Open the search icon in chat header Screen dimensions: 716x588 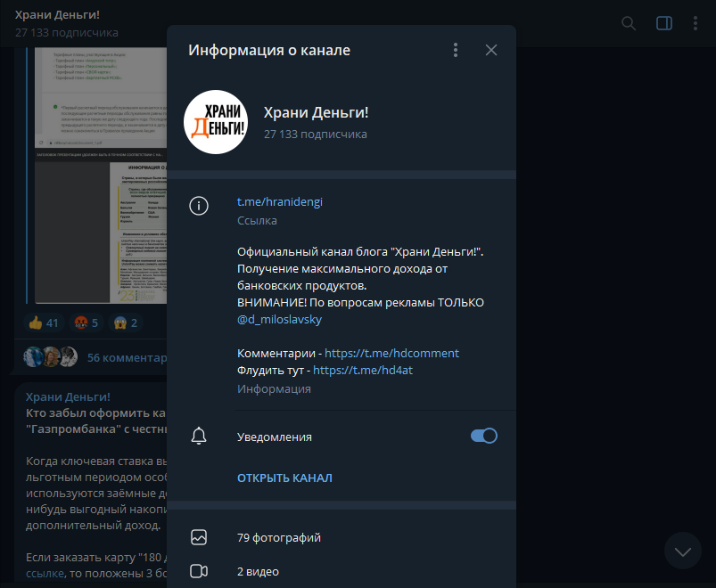pyautogui.click(x=629, y=23)
